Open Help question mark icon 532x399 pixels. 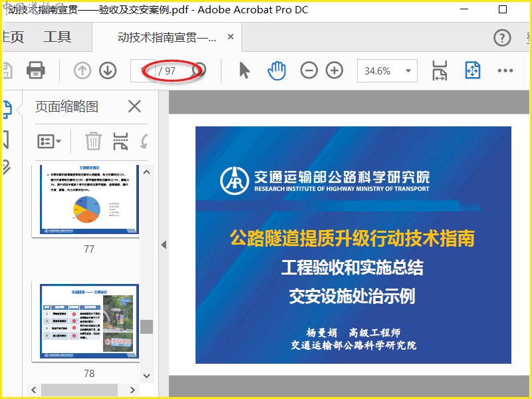[x=502, y=38]
